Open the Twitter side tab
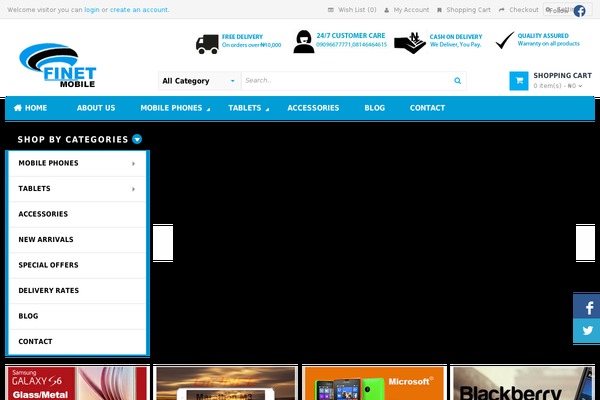The height and width of the screenshot is (400, 600). coord(587,331)
